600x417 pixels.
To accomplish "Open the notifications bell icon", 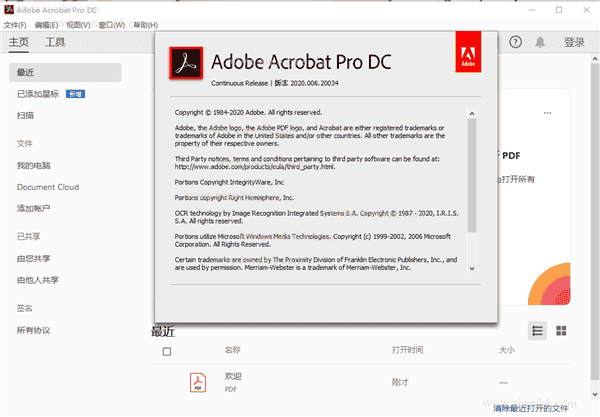I will [541, 42].
